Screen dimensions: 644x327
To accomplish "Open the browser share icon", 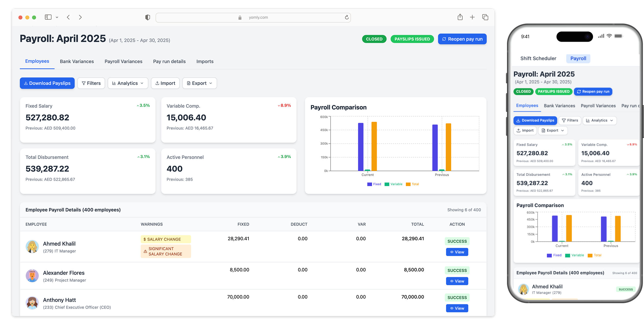I will tap(460, 17).
